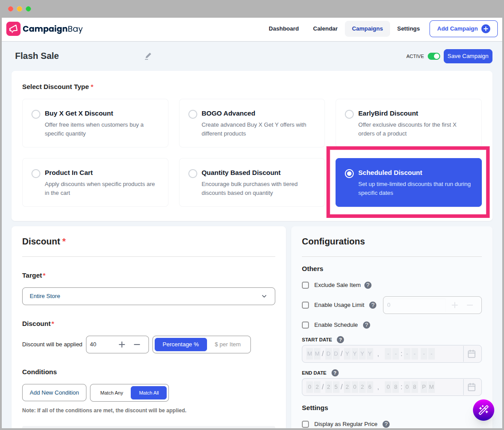Click the CampaignBay megaphone logo

pos(13,29)
